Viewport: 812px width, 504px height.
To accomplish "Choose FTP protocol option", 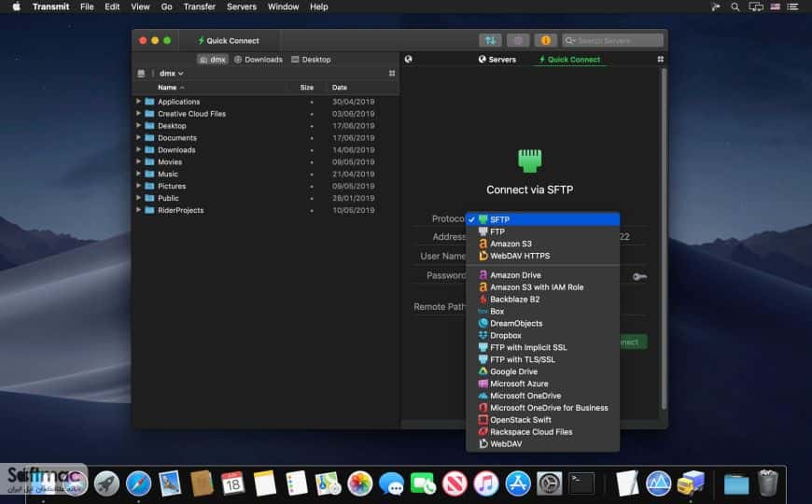I will click(x=542, y=231).
